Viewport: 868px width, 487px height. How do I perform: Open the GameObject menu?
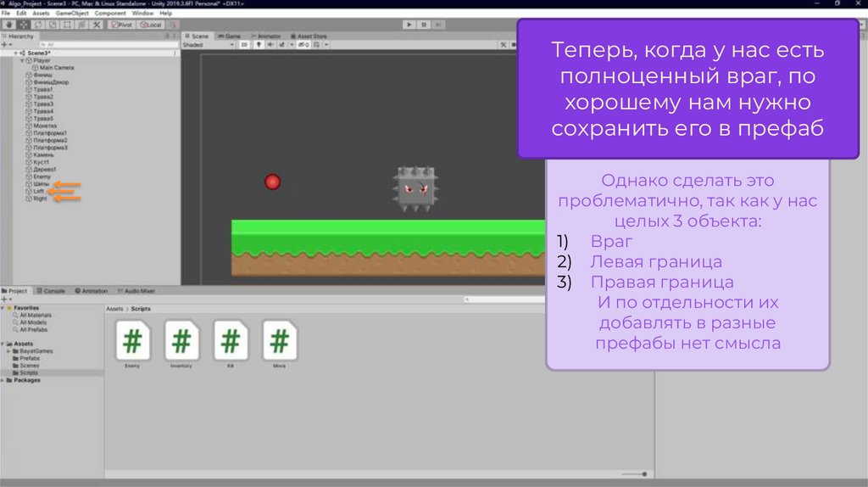pos(72,14)
